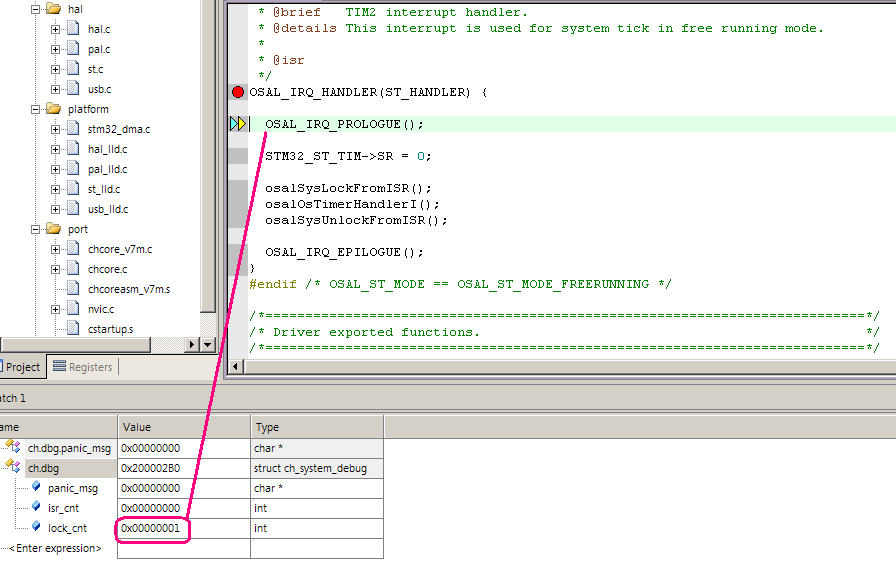Screen dimensions: 896x563
Task: Click the stm32_dma.c file icon
Action: [x=73, y=129]
